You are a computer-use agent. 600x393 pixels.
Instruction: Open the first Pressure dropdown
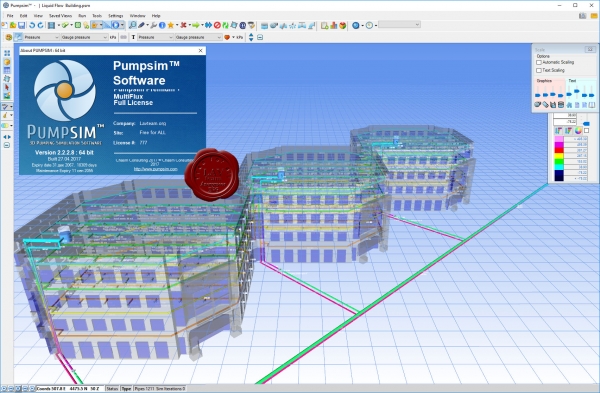click(41, 37)
